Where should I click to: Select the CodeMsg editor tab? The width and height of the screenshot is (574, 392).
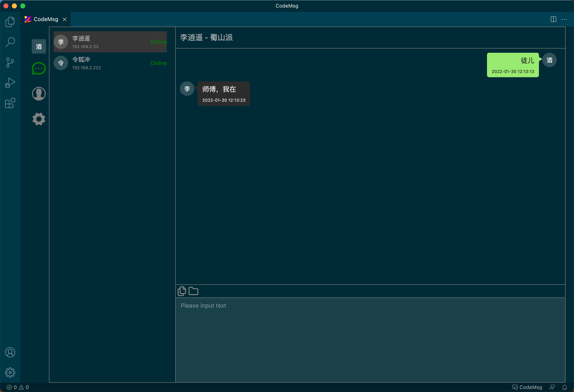click(46, 19)
